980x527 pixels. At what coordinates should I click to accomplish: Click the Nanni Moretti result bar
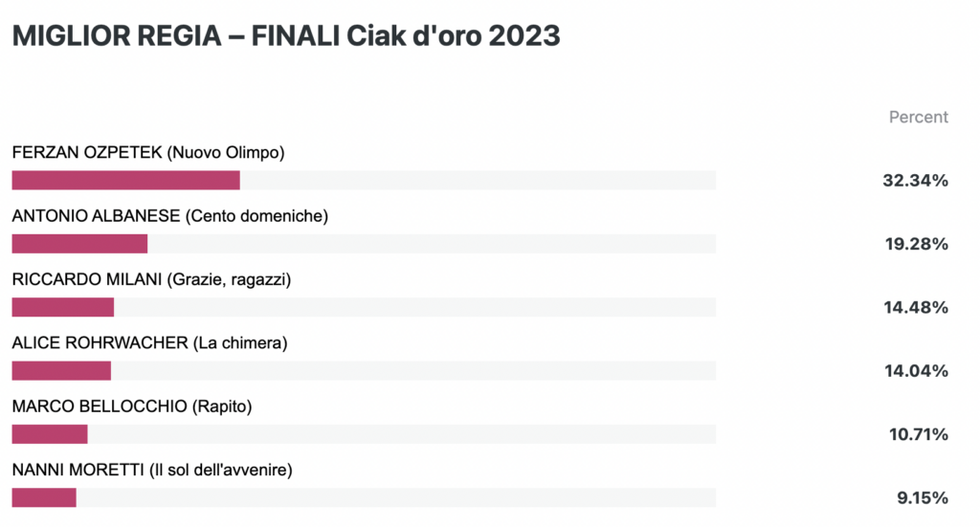(364, 497)
